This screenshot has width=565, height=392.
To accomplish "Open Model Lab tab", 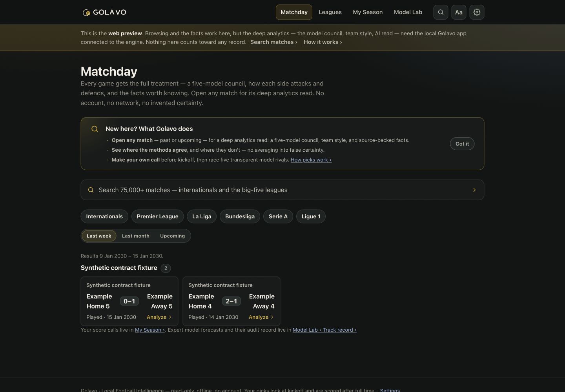I will tap(408, 12).
